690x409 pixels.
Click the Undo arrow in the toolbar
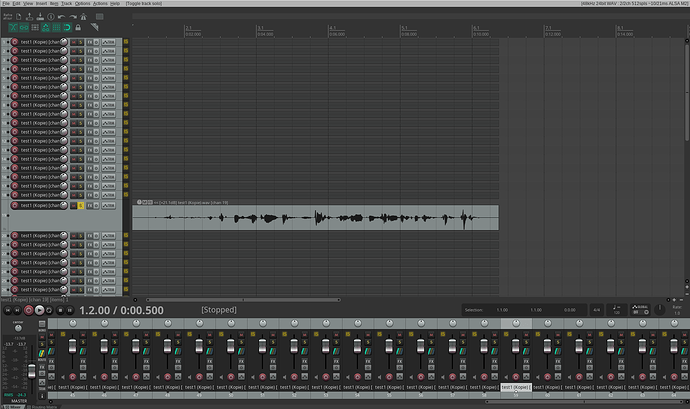pos(62,17)
